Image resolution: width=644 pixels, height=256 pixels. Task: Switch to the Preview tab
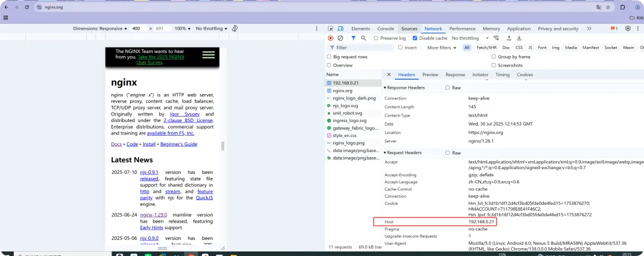click(x=430, y=74)
